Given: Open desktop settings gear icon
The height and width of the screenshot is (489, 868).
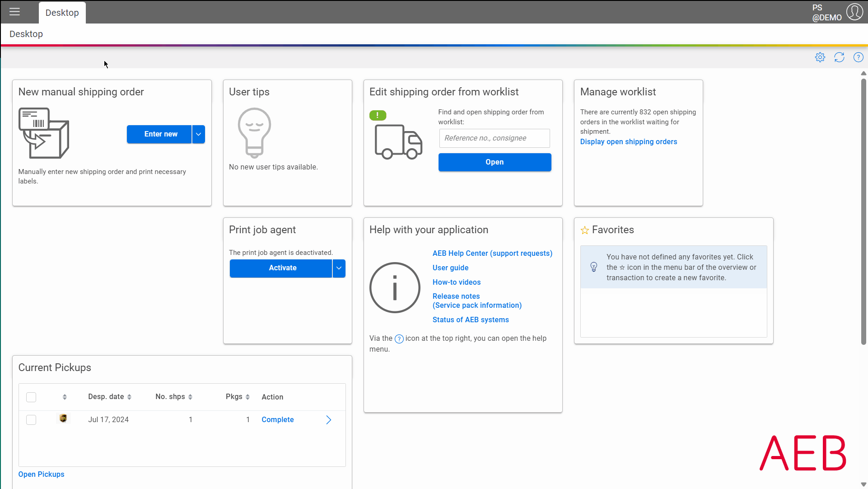Looking at the screenshot, I should [820, 57].
